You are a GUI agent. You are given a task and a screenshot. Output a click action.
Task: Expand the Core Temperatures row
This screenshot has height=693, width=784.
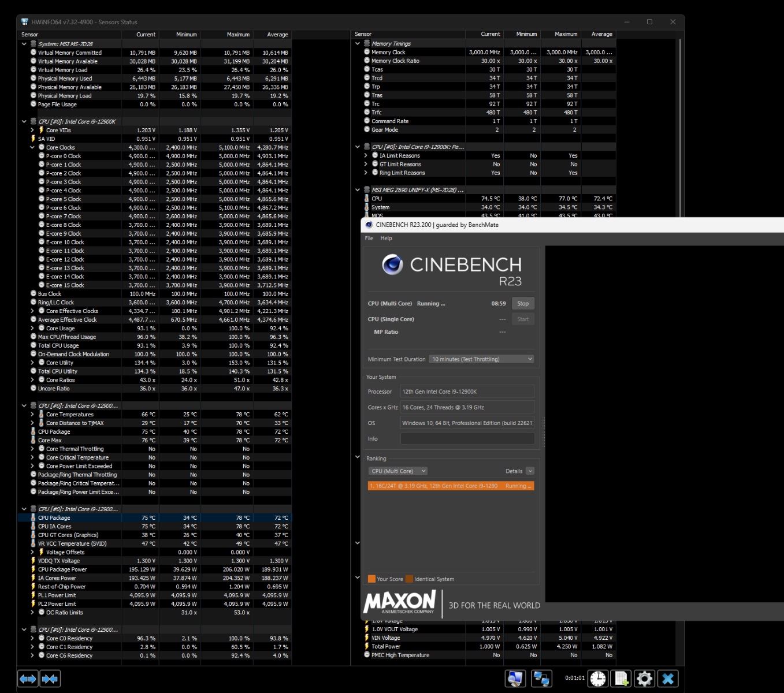click(x=32, y=415)
